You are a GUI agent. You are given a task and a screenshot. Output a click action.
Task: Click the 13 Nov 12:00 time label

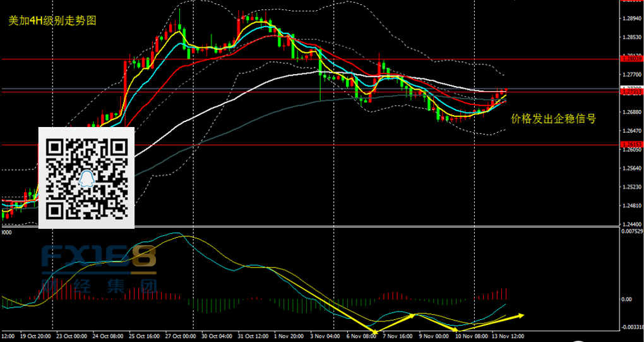(509, 336)
